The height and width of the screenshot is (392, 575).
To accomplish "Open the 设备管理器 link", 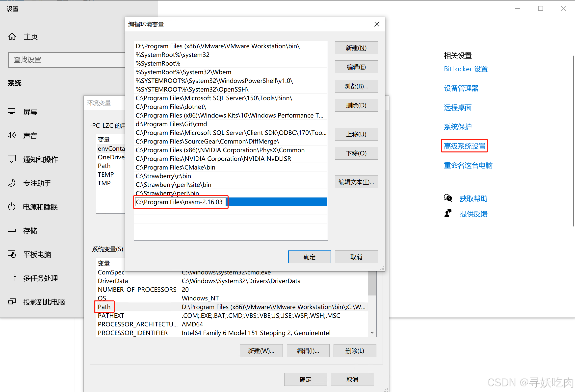I will coord(461,88).
